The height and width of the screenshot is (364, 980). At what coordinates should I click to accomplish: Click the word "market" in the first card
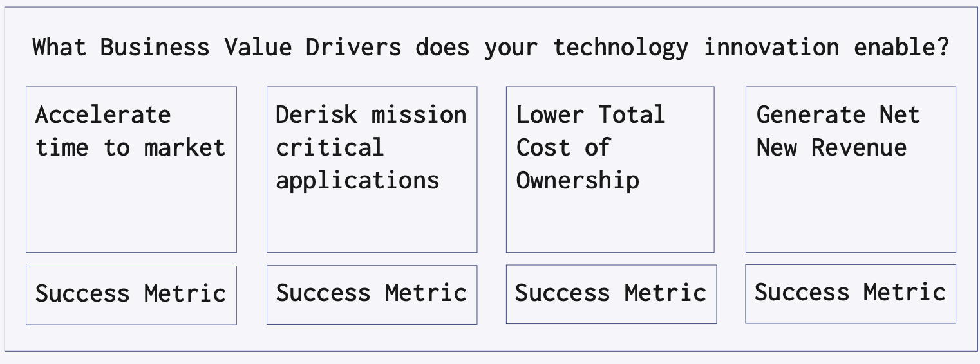[x=185, y=148]
